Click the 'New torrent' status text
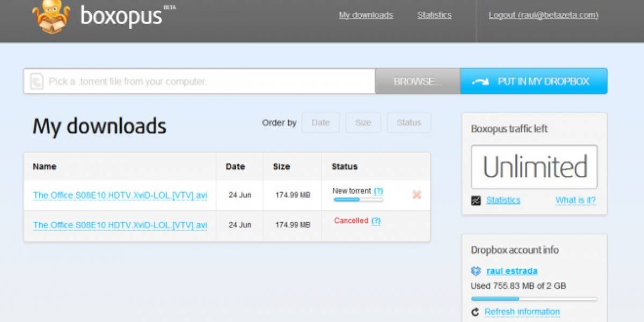 pos(352,191)
